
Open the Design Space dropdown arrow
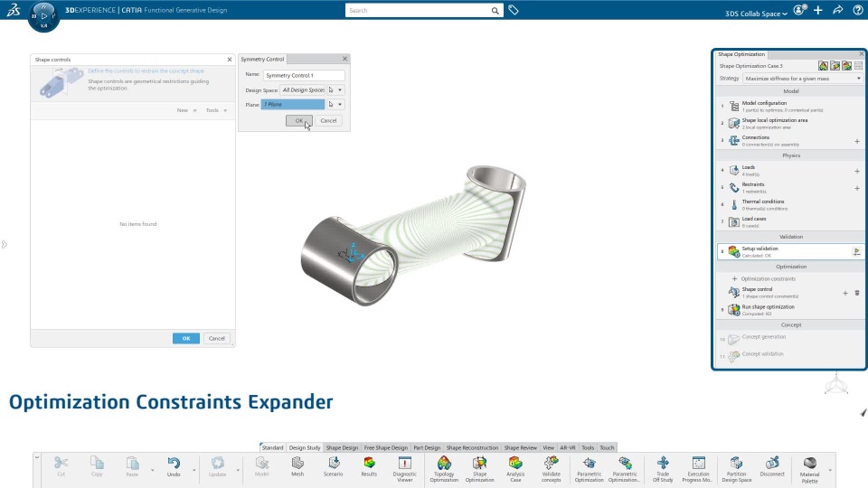pos(340,89)
